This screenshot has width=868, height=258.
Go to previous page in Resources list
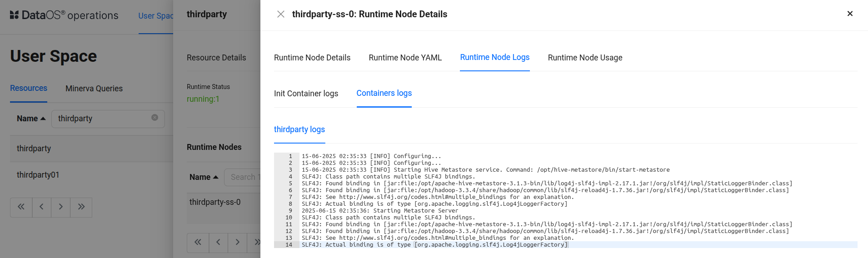41,207
